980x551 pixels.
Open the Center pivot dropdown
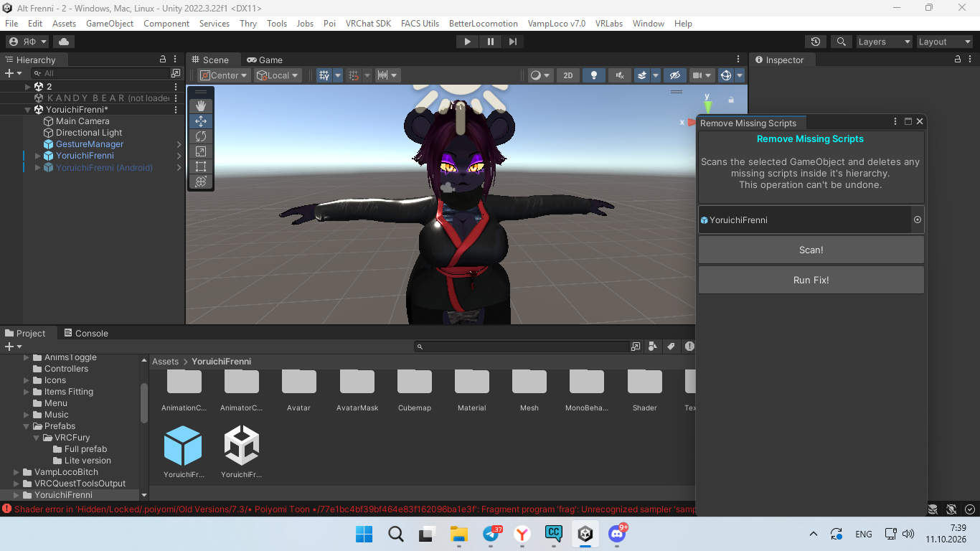[224, 75]
